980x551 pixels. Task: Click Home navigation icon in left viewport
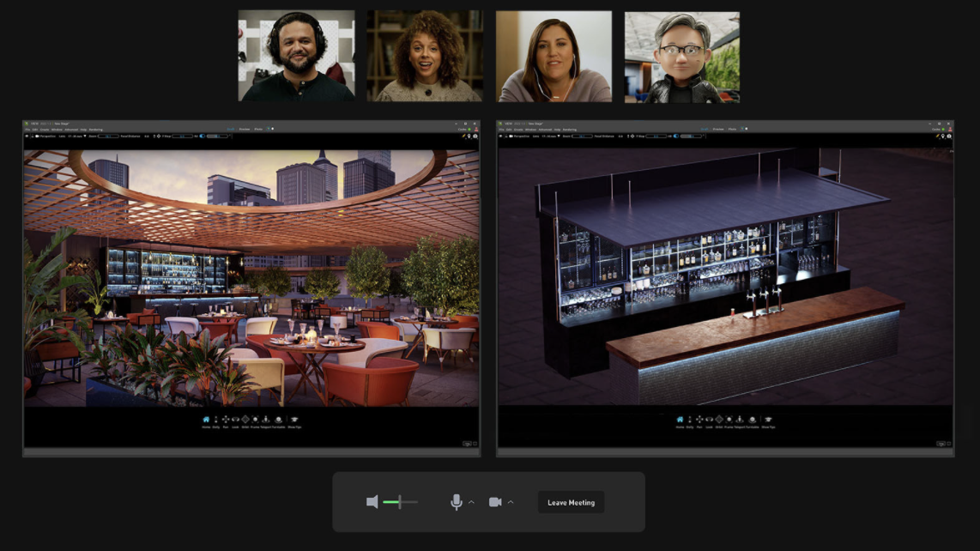tap(206, 421)
